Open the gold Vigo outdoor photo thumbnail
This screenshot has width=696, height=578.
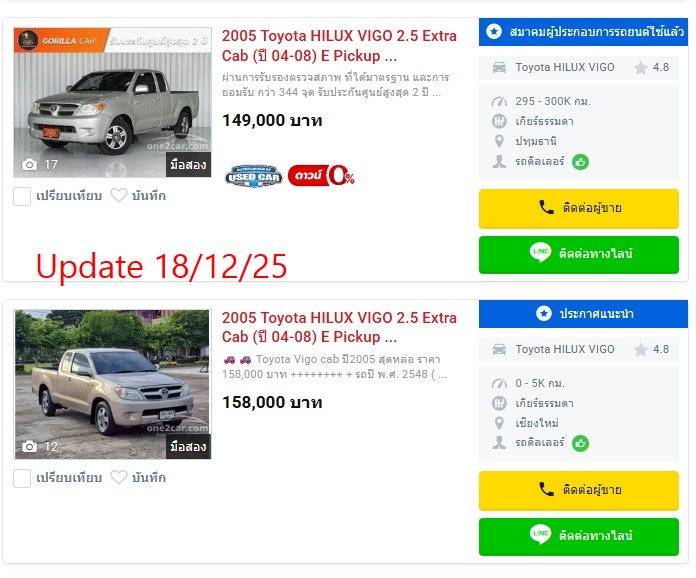tap(112, 384)
